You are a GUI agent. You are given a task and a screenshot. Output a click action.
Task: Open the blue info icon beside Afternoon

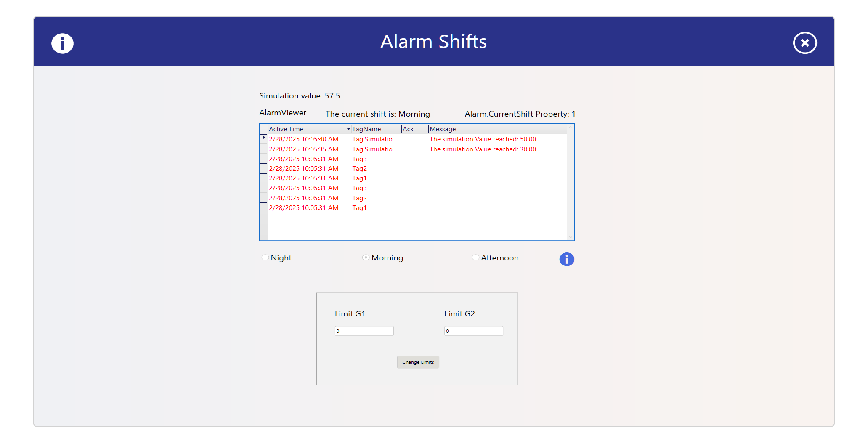[x=566, y=259]
